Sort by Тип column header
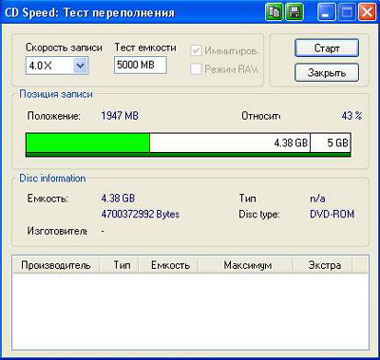 click(121, 265)
